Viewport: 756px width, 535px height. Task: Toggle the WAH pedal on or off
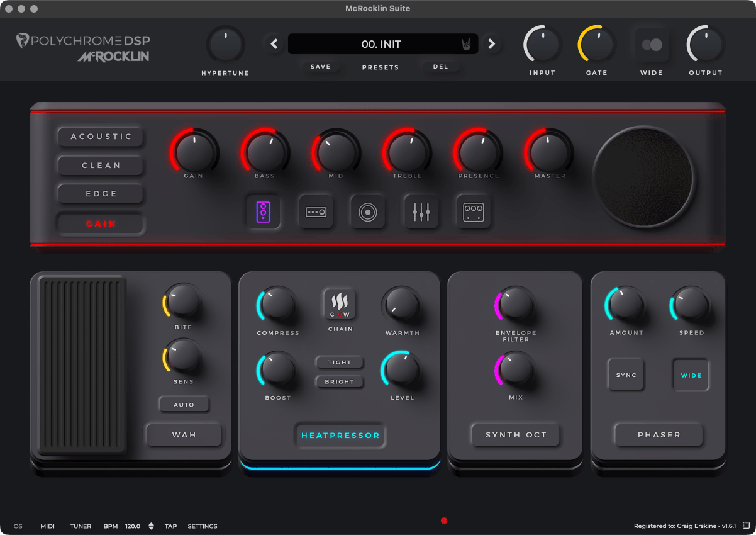pyautogui.click(x=184, y=435)
